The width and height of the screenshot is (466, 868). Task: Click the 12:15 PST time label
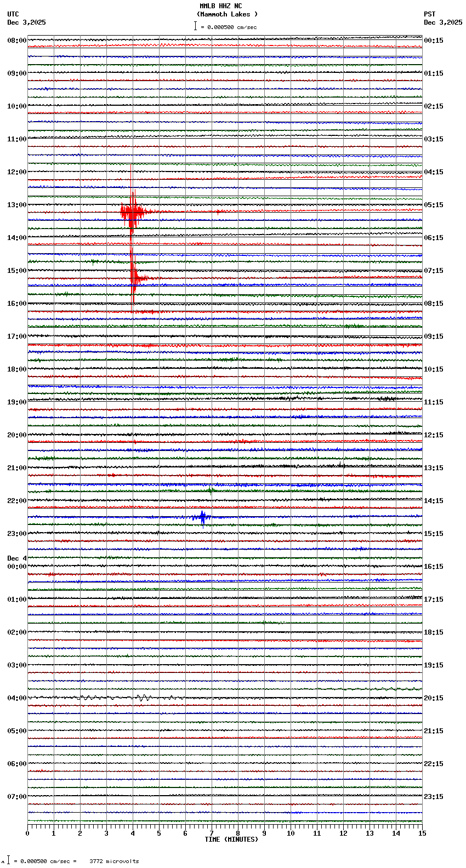point(434,435)
